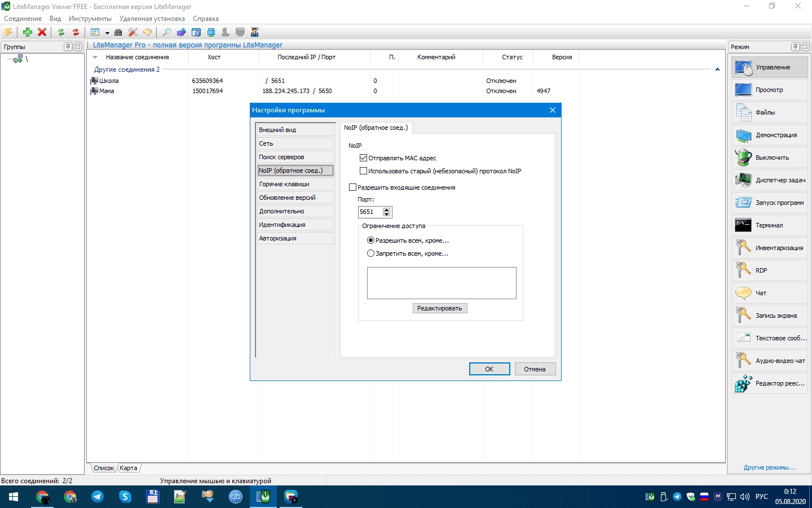Select the Инвентаризация mode

(x=770, y=248)
